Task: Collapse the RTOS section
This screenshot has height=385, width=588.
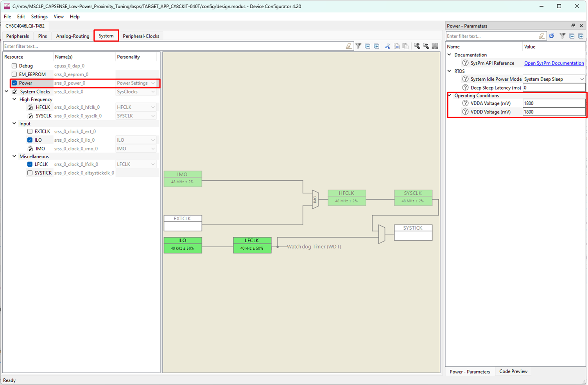Action: 450,71
